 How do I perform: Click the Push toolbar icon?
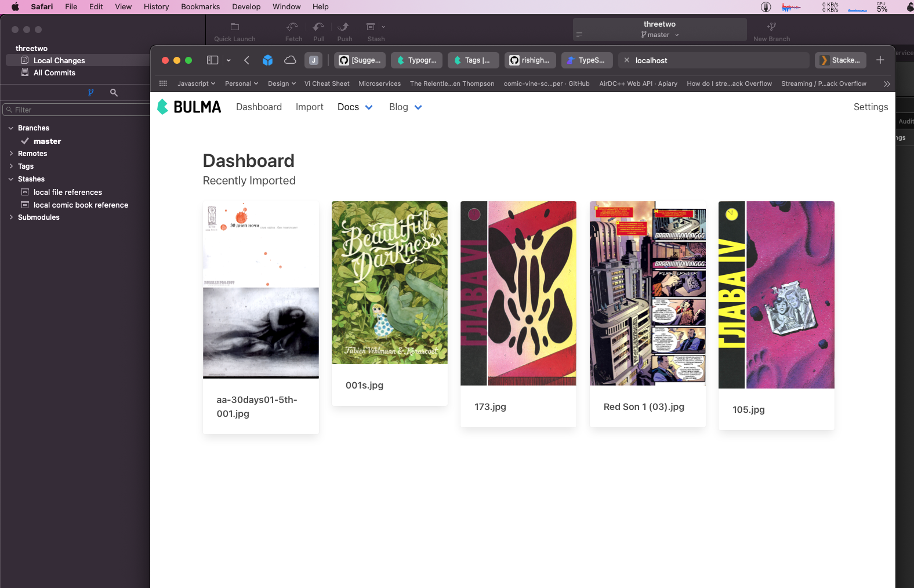click(x=344, y=27)
